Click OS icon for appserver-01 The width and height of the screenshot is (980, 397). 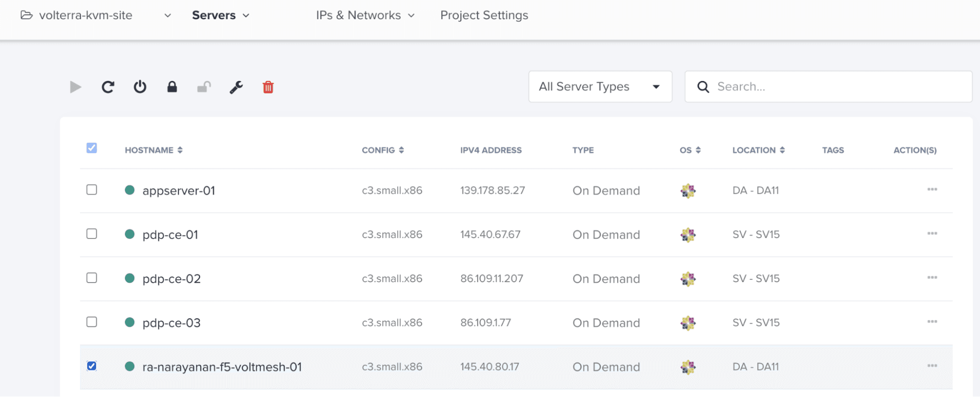coord(688,191)
